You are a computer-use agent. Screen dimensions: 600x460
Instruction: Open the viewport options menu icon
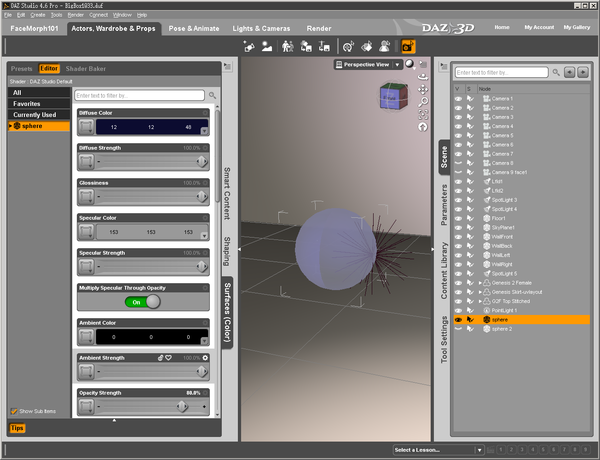click(x=423, y=64)
